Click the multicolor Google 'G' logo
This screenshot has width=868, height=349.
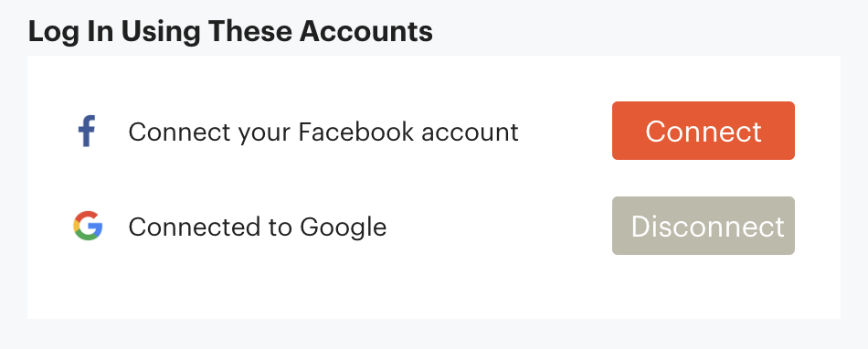click(88, 226)
